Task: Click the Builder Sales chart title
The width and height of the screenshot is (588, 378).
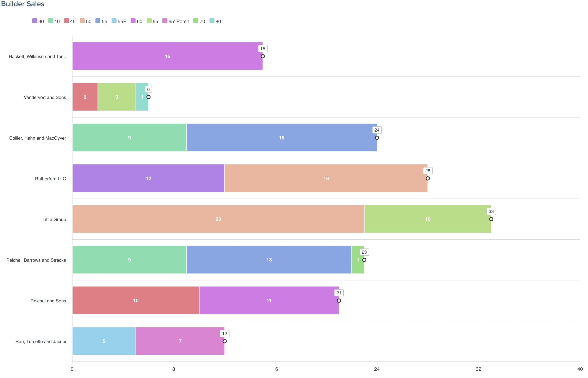Action: click(x=23, y=4)
